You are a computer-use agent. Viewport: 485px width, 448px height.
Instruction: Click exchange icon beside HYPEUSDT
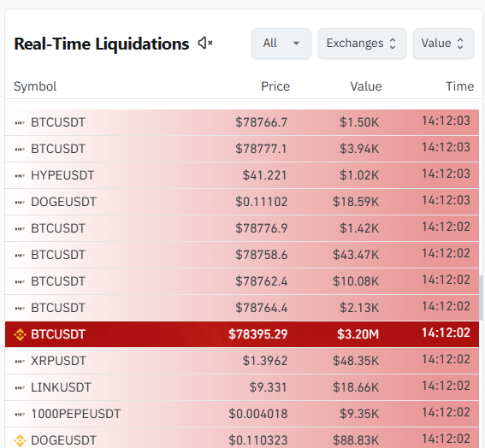coord(21,176)
